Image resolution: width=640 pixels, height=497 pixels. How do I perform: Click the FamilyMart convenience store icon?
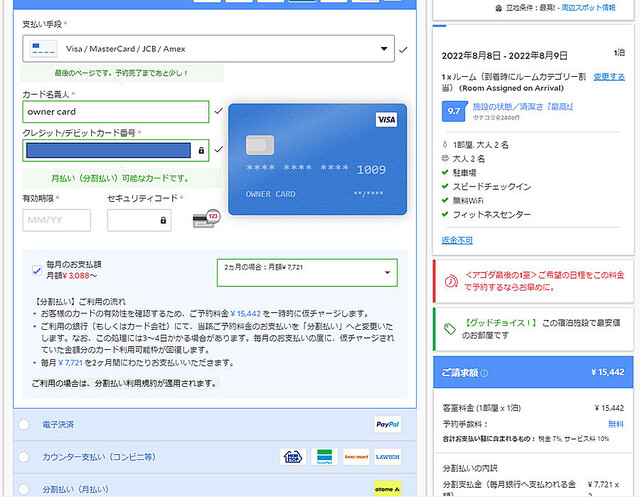click(x=324, y=456)
